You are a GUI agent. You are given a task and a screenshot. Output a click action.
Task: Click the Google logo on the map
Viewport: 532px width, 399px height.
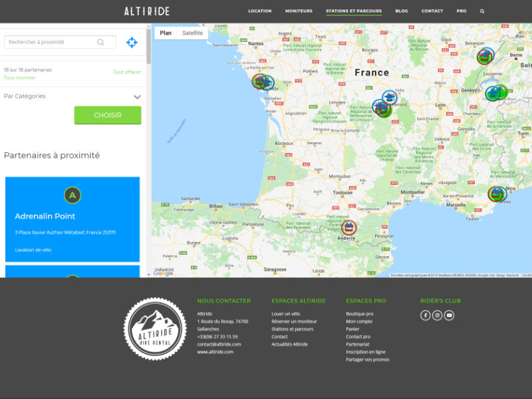tap(163, 273)
